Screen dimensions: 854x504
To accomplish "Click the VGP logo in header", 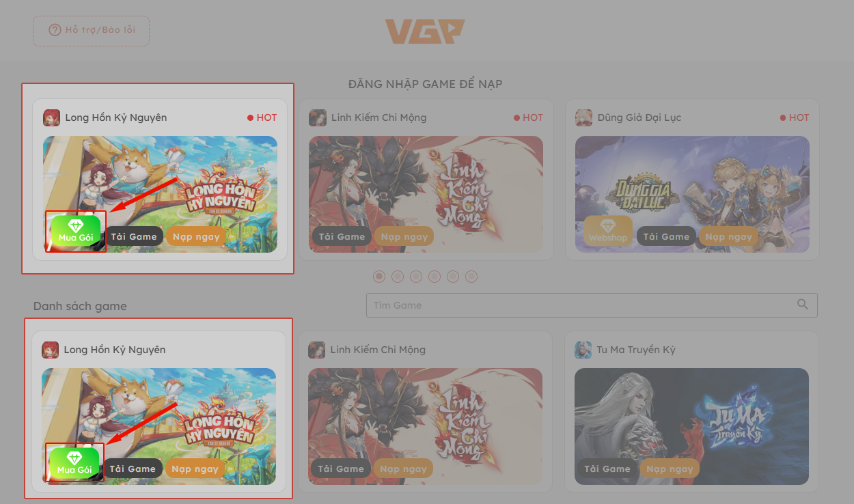I will (424, 31).
